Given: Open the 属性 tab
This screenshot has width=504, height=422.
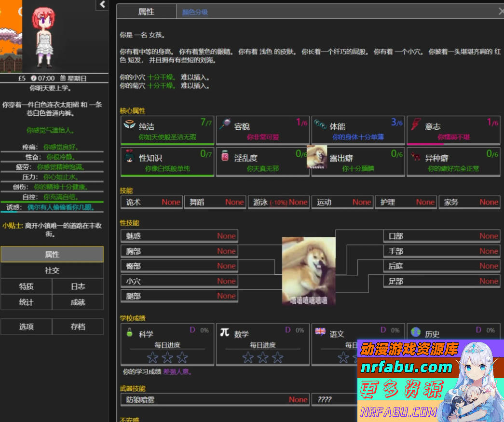Looking at the screenshot, I should pyautogui.click(x=146, y=12).
